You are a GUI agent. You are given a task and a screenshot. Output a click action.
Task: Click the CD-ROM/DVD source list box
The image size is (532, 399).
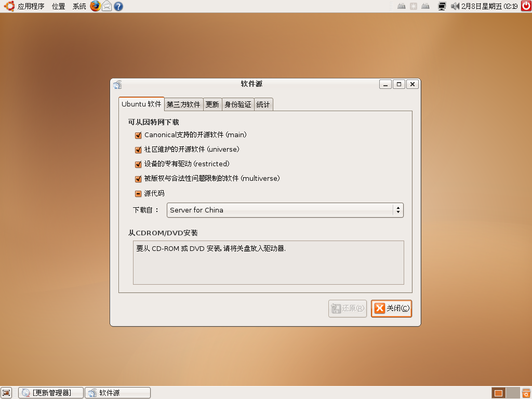click(269, 262)
